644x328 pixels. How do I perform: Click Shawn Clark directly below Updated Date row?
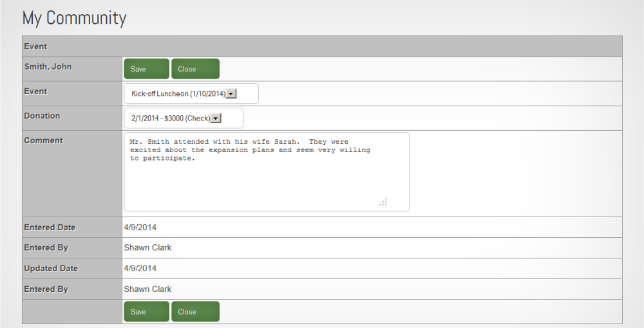tap(147, 289)
